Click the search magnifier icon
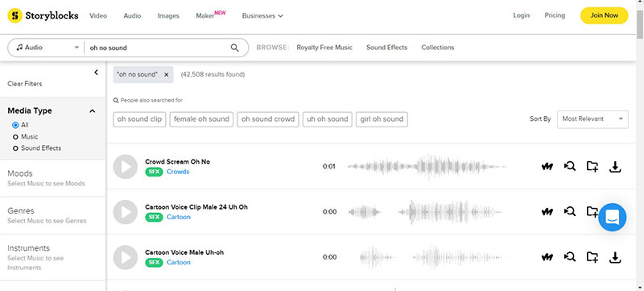644x291 pixels. (234, 48)
